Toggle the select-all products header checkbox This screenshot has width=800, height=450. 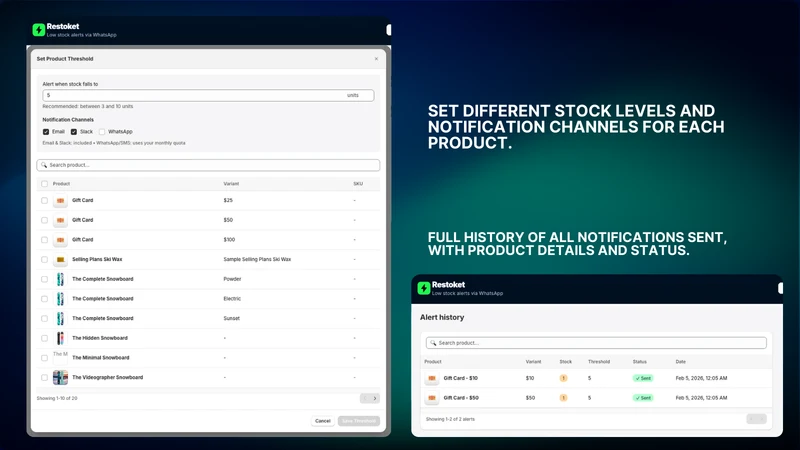pyautogui.click(x=44, y=184)
